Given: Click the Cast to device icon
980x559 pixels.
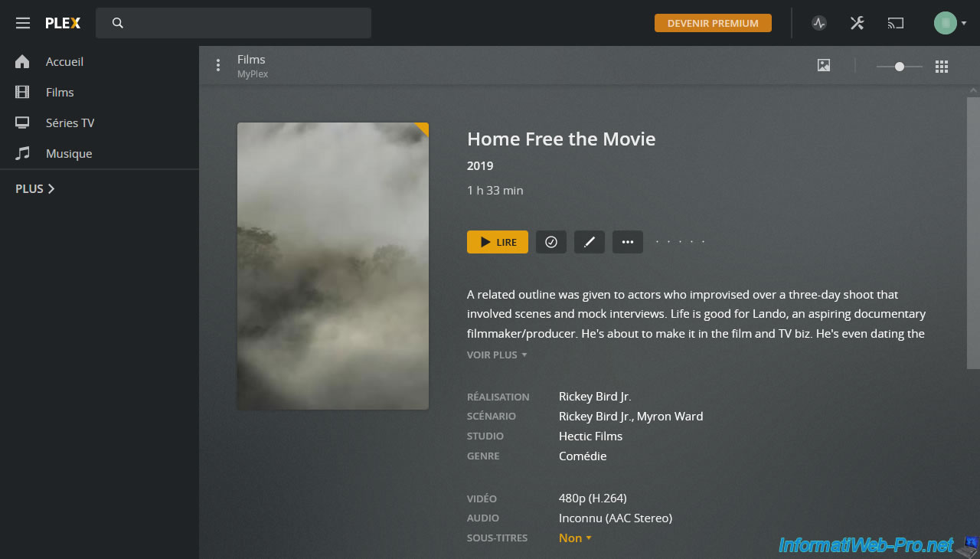Looking at the screenshot, I should [x=896, y=23].
